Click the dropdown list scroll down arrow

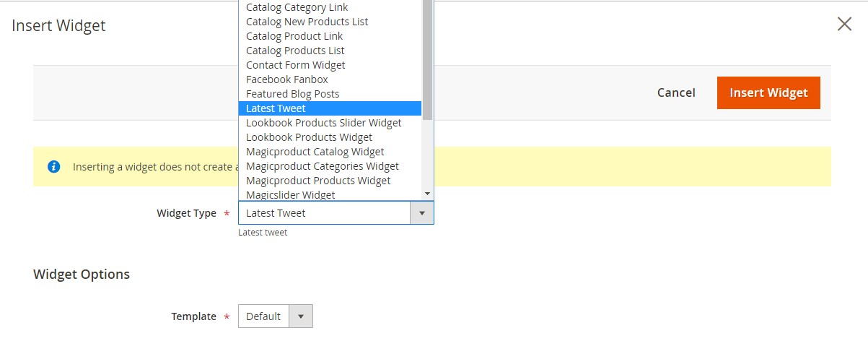click(x=427, y=194)
